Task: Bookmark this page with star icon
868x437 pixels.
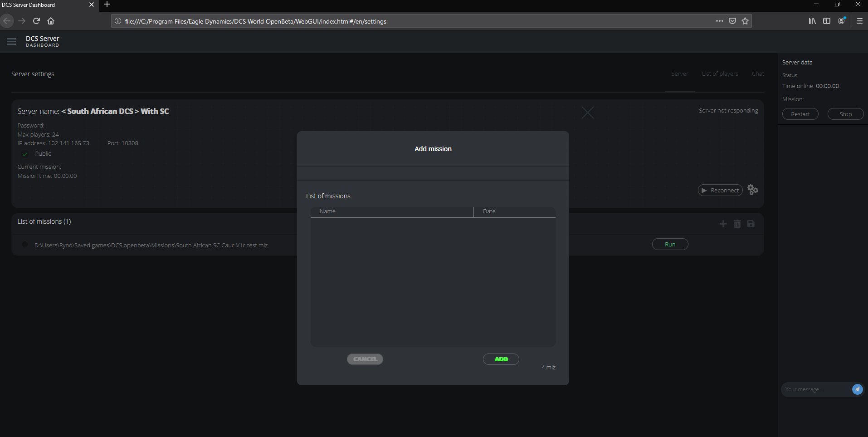Action: pyautogui.click(x=745, y=21)
